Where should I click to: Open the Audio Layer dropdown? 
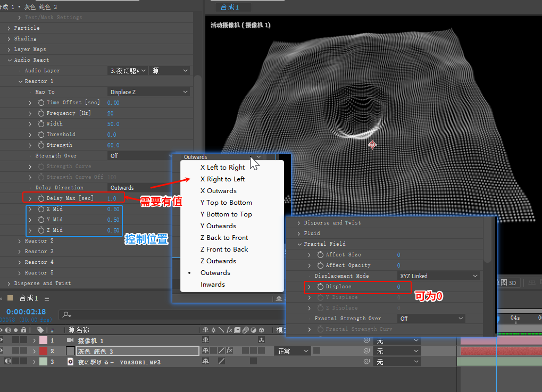pos(128,71)
